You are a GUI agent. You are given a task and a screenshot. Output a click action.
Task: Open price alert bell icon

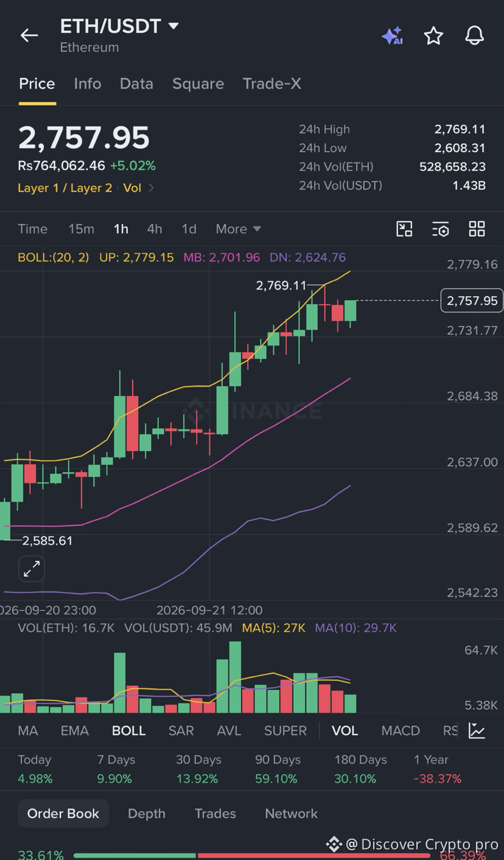pyautogui.click(x=474, y=35)
